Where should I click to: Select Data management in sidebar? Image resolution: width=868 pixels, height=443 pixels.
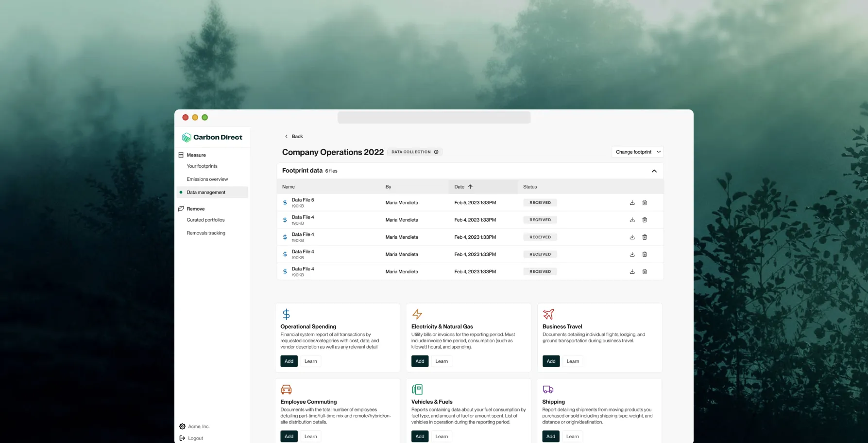tap(213, 193)
